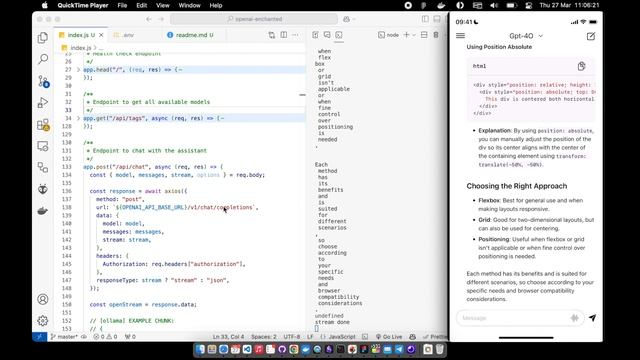The height and width of the screenshot is (360, 640).
Task: Open the Music app in the Dock
Action: click(258, 349)
